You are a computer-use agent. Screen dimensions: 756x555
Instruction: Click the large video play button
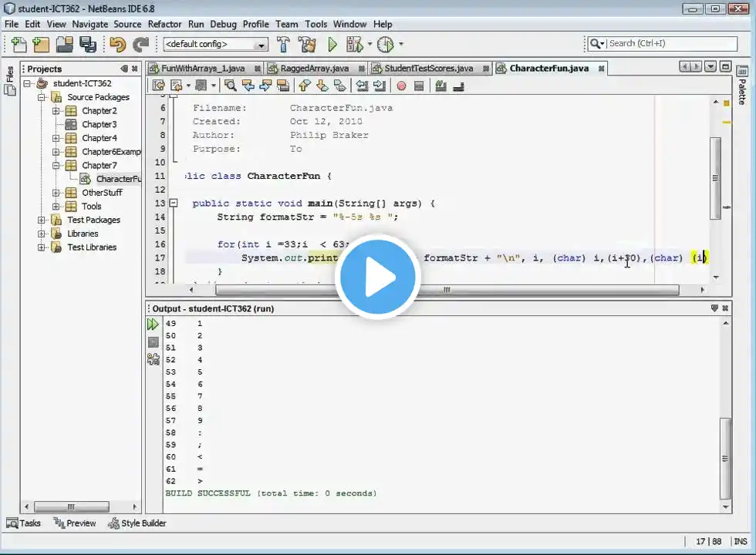(x=378, y=277)
